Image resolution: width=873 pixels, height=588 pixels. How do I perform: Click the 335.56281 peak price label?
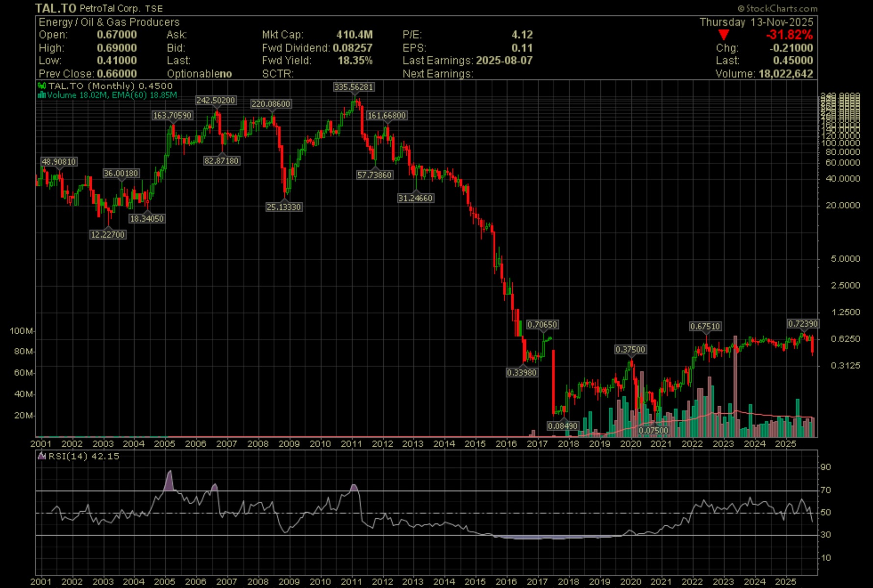click(353, 87)
